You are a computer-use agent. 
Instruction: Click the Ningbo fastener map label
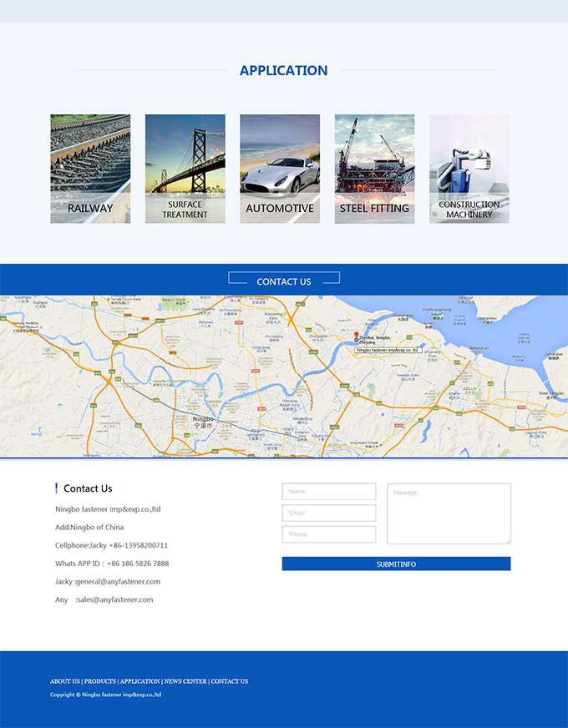384,351
